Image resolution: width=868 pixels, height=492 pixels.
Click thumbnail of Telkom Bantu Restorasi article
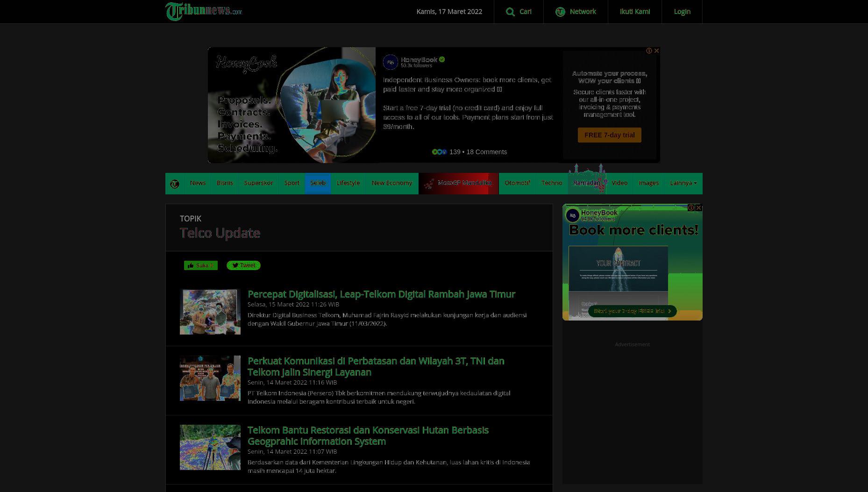coord(210,447)
